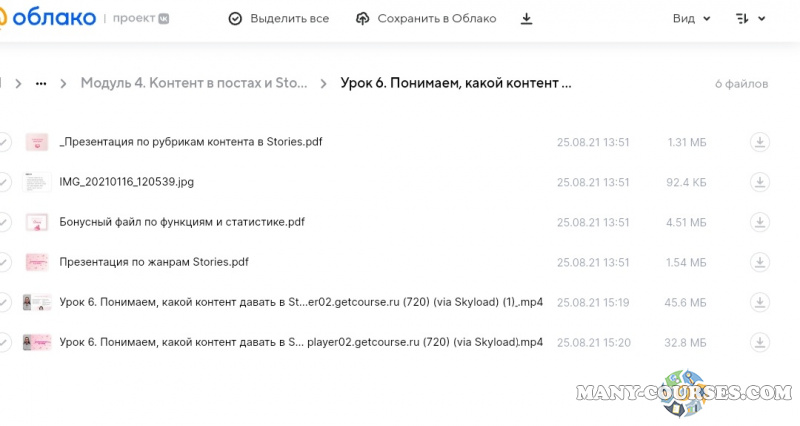
Task: Click Сохранить в Облако button
Action: (x=426, y=19)
